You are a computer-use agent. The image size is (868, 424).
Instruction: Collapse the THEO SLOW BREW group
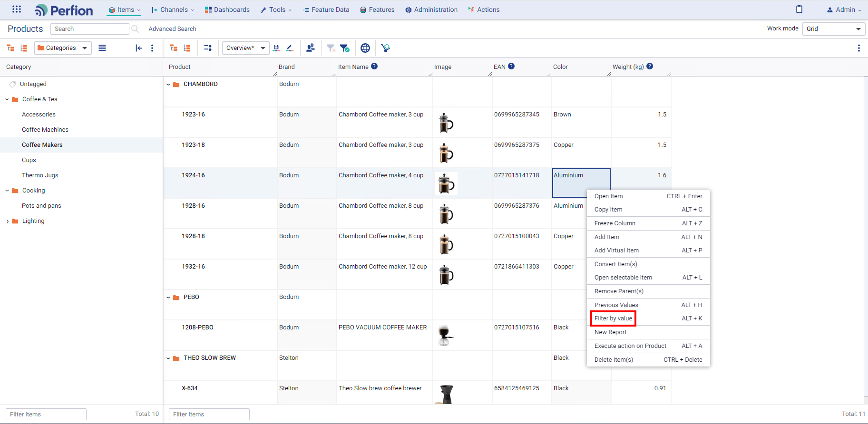[168, 358]
